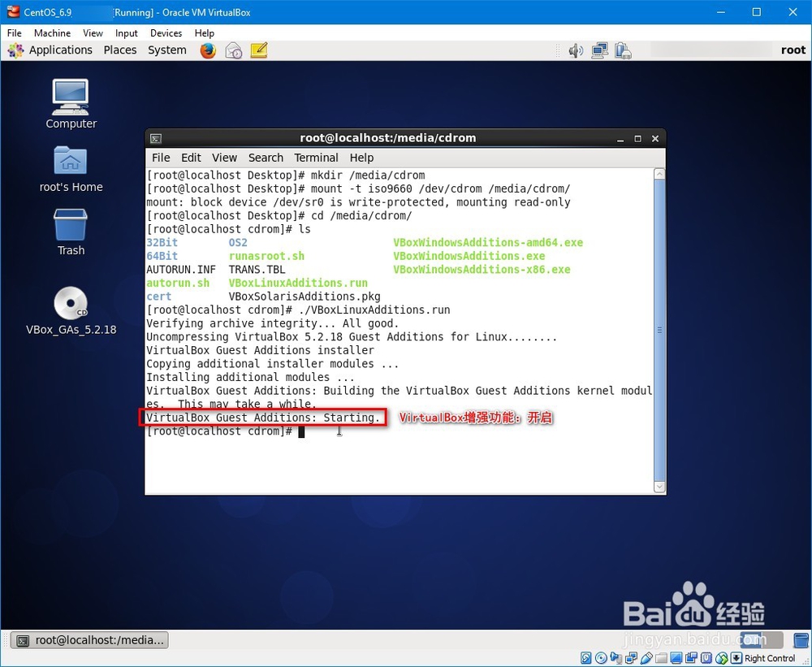
Task: Click the keyboard capture host key icon
Action: coord(736,658)
